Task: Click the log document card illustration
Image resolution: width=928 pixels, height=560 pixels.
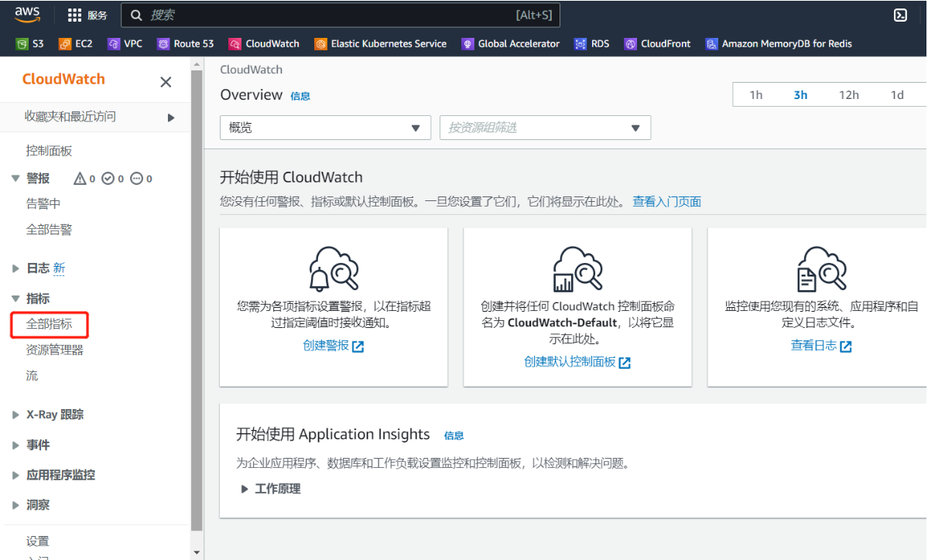Action: click(x=821, y=269)
